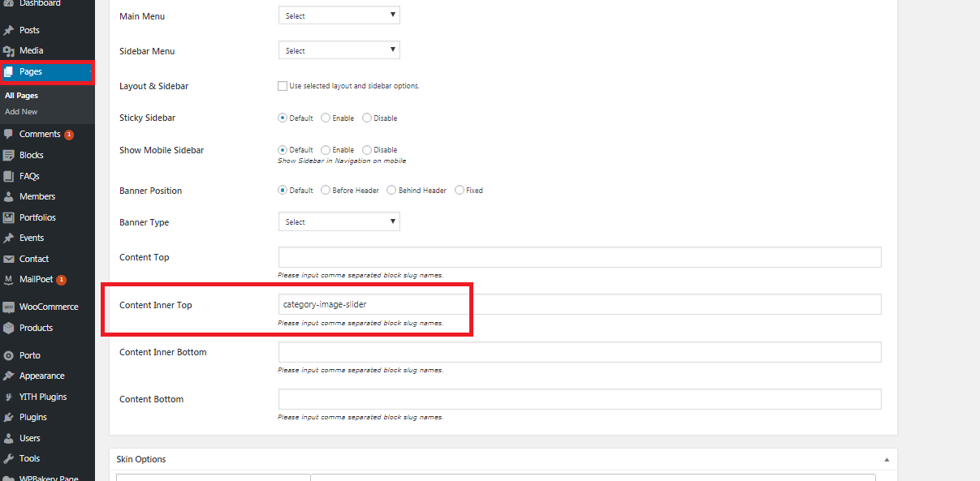980x481 pixels.
Task: Click the Tools wrench icon
Action: [x=9, y=458]
